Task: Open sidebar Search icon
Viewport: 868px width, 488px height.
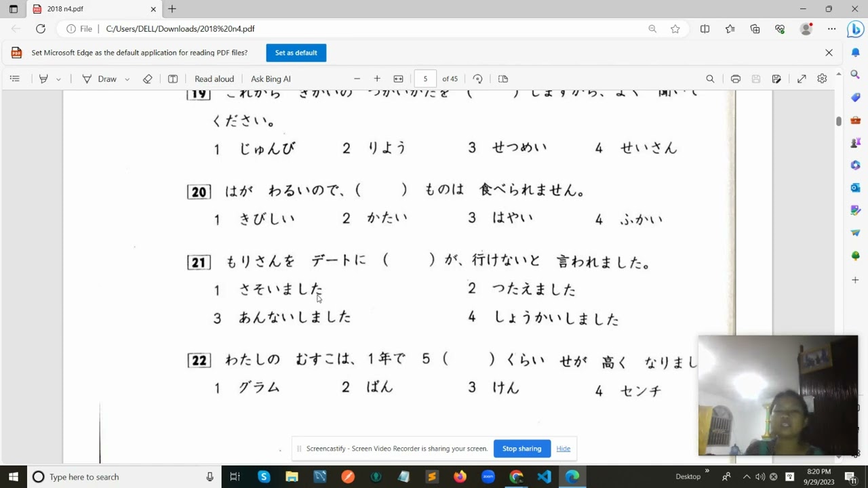Action: click(x=855, y=75)
